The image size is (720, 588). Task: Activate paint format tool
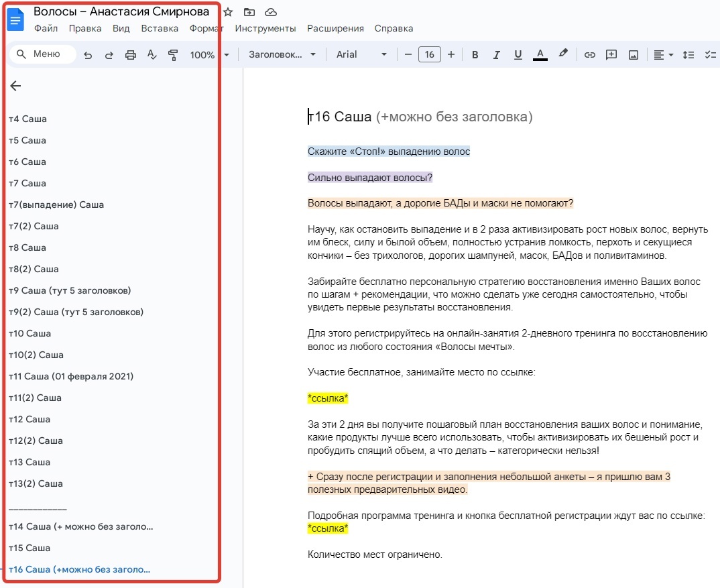(173, 55)
